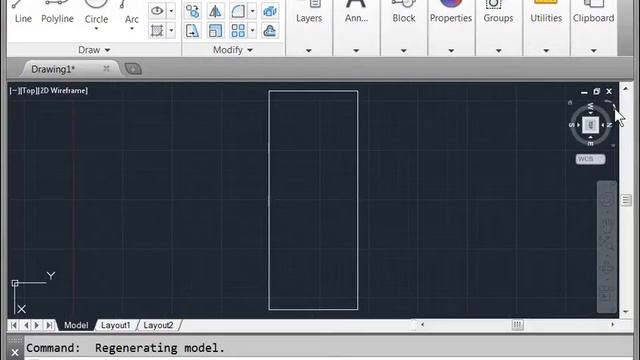Image resolution: width=640 pixels, height=360 pixels.
Task: Click the horizontal scrollbar left arrow
Action: coord(422,324)
